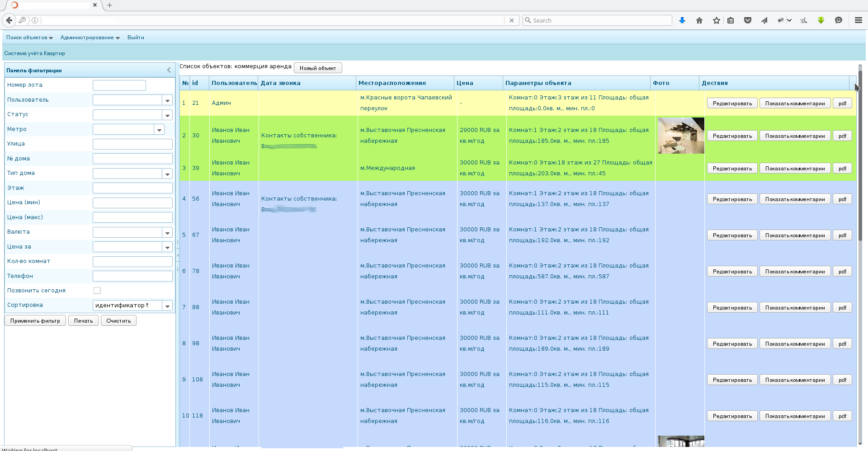
Task: Open the 'Сортировка' dropdown list
Action: click(167, 306)
